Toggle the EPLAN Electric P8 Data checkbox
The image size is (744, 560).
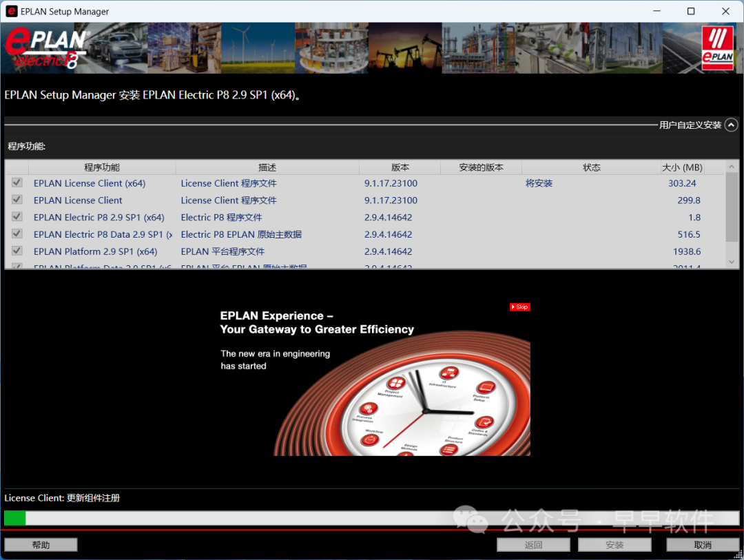pyautogui.click(x=17, y=234)
